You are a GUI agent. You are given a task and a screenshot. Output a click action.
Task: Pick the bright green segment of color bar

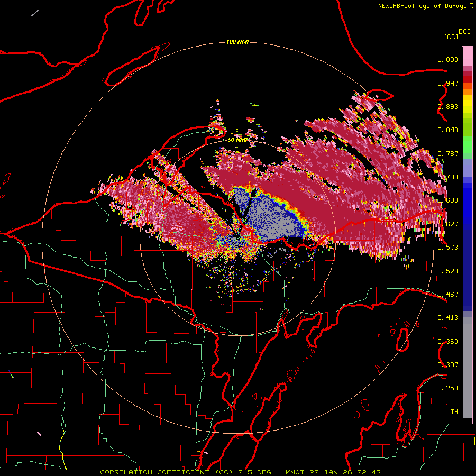point(467,144)
